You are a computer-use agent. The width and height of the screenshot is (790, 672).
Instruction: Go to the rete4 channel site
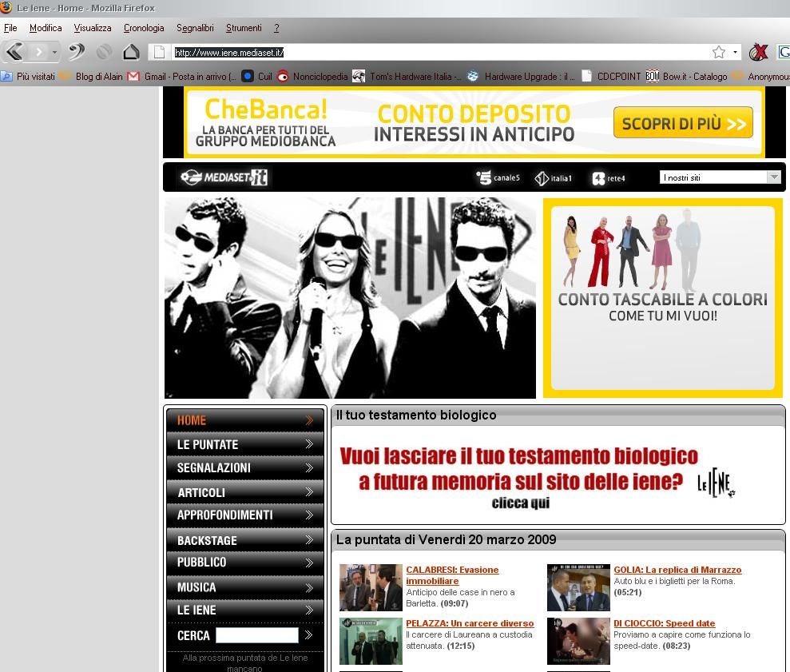click(609, 178)
